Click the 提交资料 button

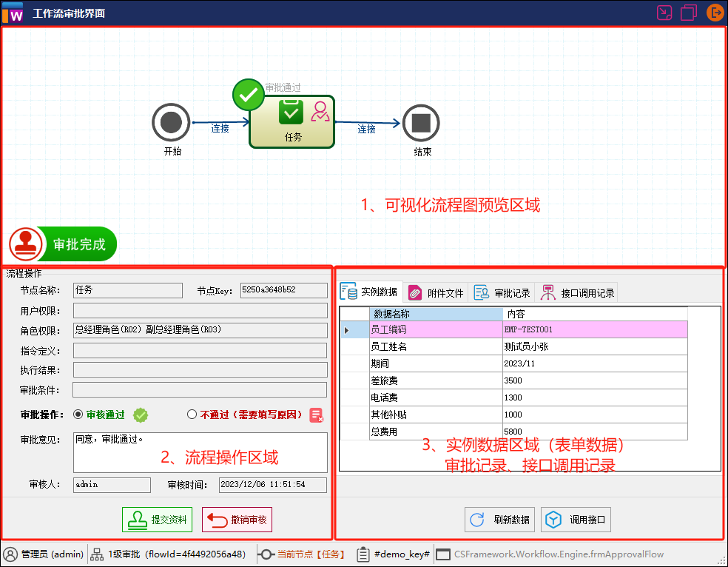point(157,520)
